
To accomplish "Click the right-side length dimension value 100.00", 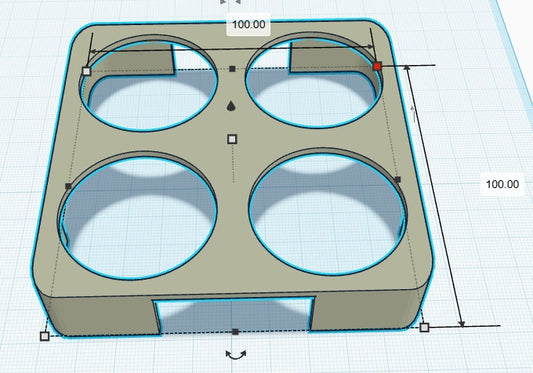I will (x=502, y=184).
